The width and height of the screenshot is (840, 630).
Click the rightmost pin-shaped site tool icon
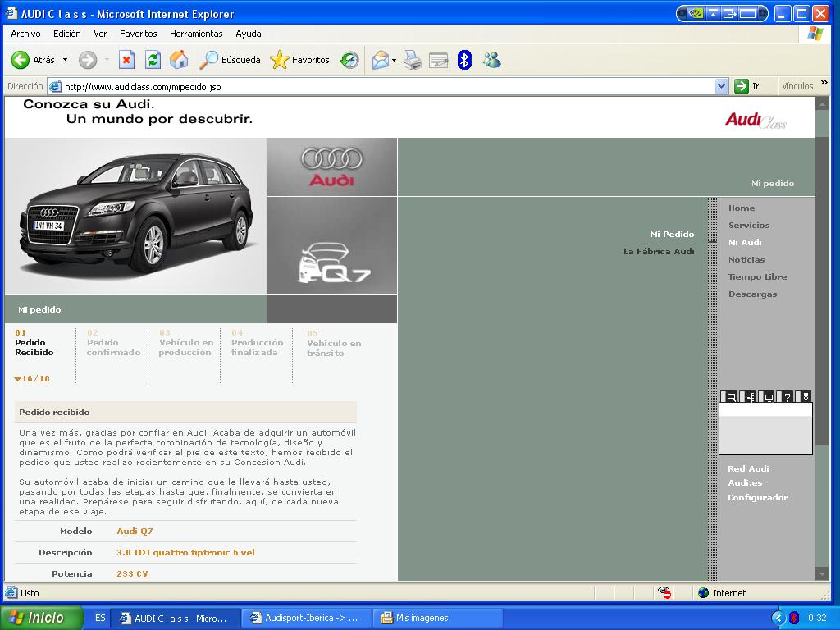[805, 396]
